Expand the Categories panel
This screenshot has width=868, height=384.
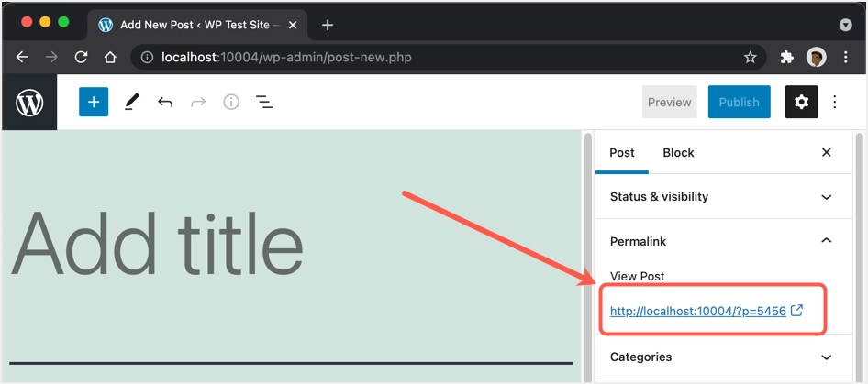coord(722,357)
